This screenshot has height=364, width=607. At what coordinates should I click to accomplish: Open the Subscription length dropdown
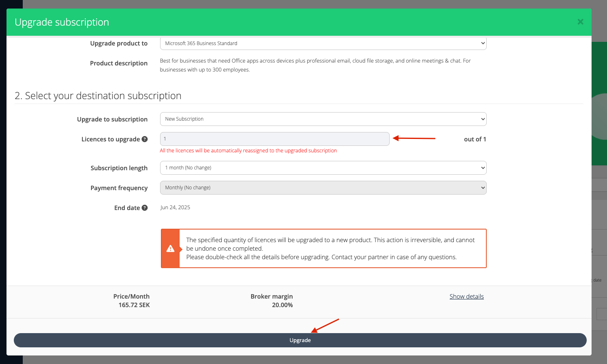tap(323, 168)
